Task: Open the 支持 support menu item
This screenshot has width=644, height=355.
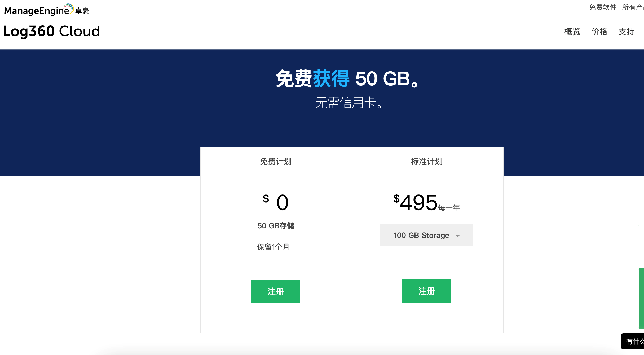Action: click(626, 32)
